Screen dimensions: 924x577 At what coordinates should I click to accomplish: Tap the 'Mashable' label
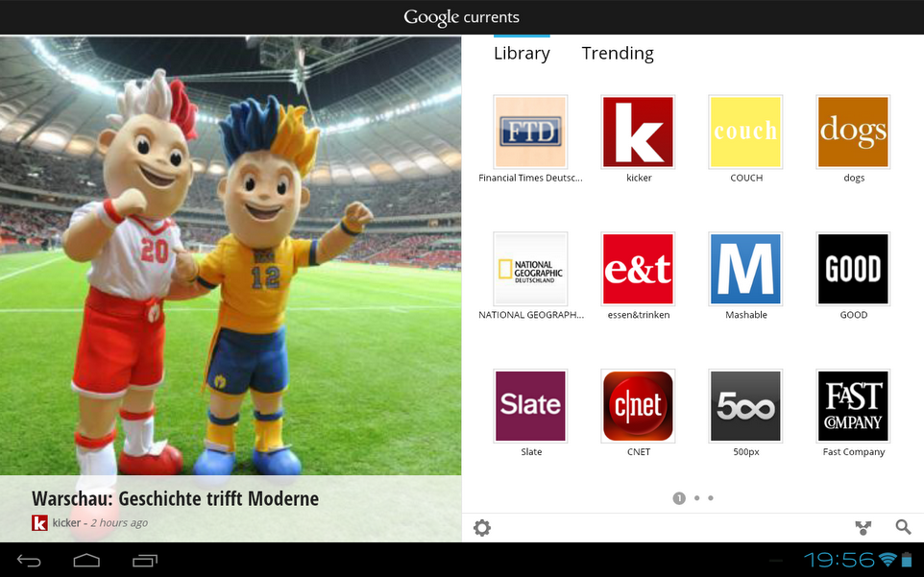(x=746, y=315)
